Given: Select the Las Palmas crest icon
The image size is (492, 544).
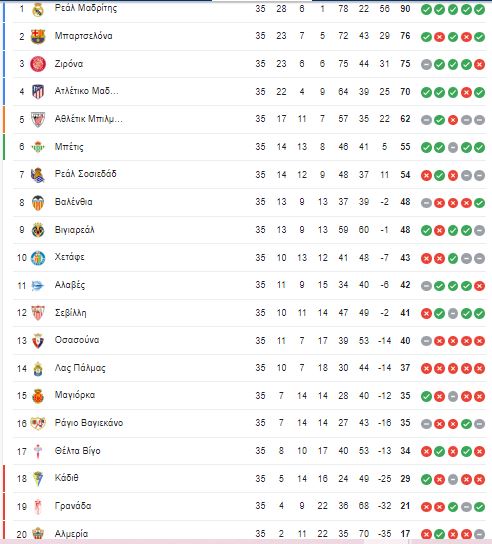Looking at the screenshot, I should 38,369.
